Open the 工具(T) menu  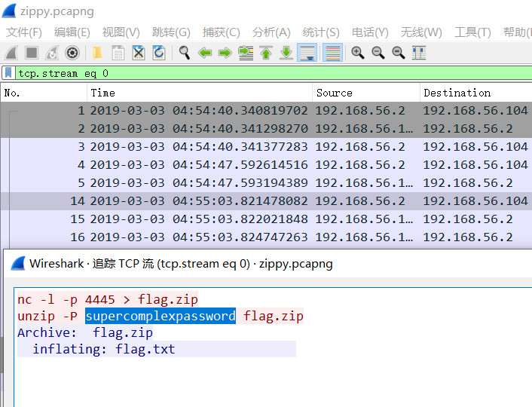(x=472, y=32)
